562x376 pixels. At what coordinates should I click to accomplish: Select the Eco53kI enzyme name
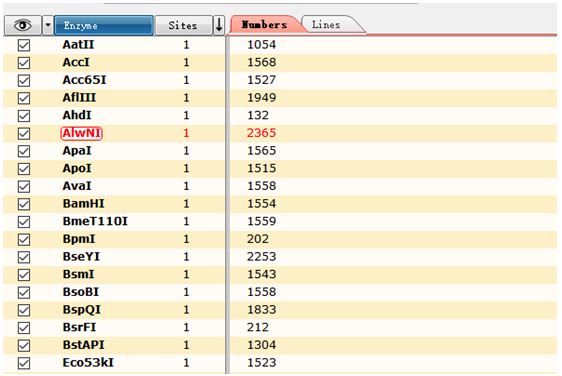click(88, 362)
